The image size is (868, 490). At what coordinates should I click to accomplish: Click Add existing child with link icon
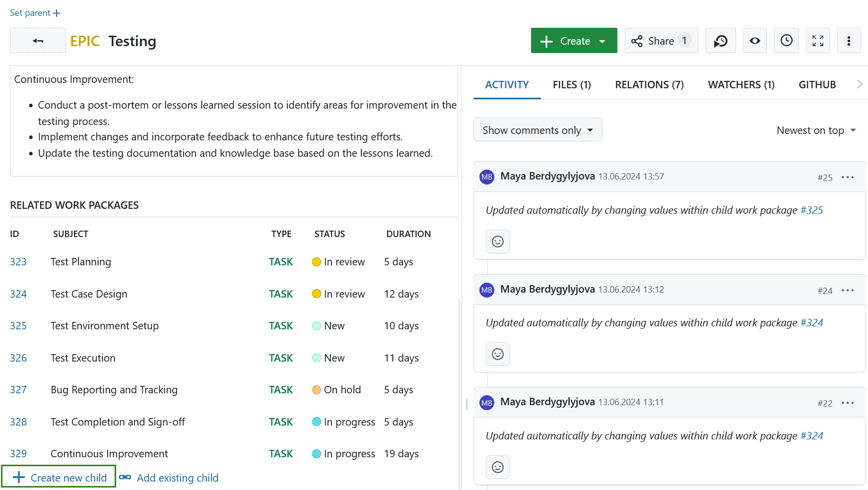(177, 477)
